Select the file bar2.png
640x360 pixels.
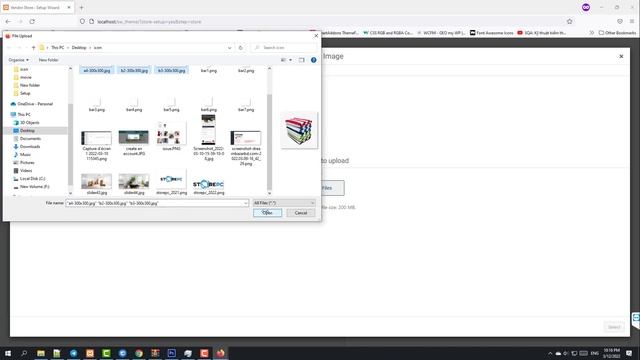pyautogui.click(x=246, y=71)
